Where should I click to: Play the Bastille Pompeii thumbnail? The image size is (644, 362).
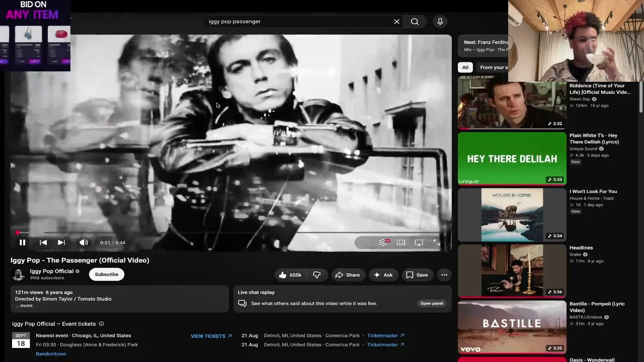click(512, 327)
